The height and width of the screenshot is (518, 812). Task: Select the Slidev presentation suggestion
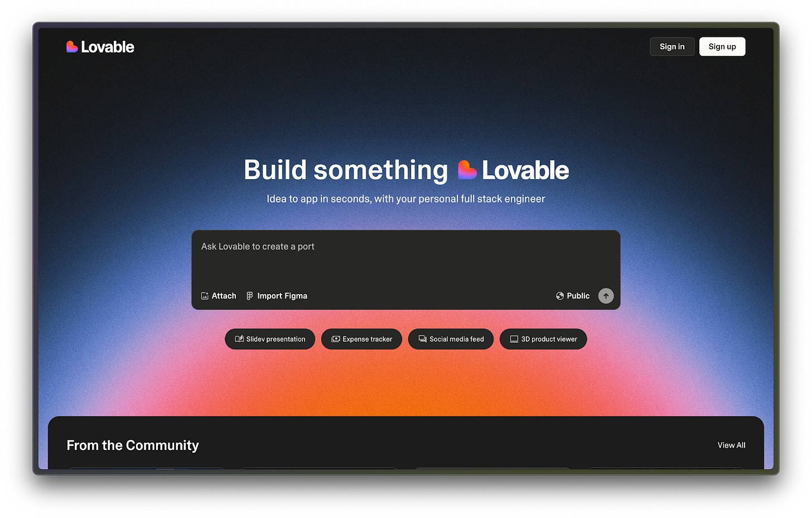pyautogui.click(x=270, y=339)
